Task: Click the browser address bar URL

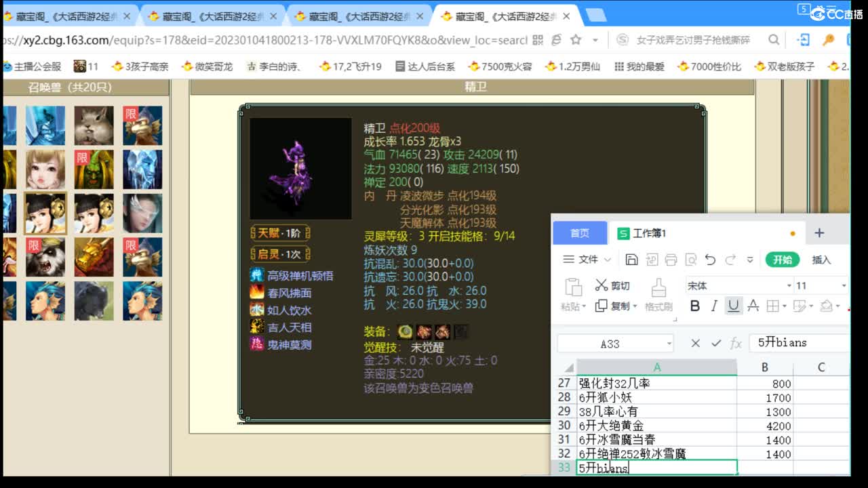Action: (264, 40)
